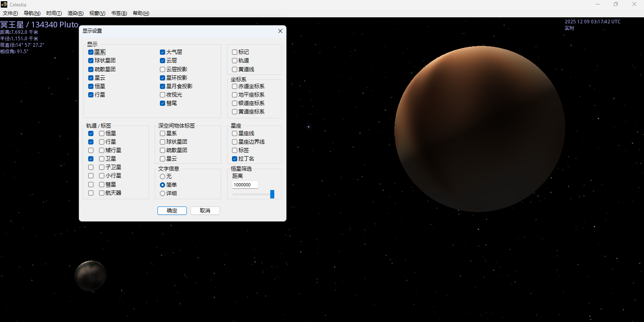The image size is (644, 322).
Task: Close the 显示设置 dialog
Action: click(x=280, y=31)
